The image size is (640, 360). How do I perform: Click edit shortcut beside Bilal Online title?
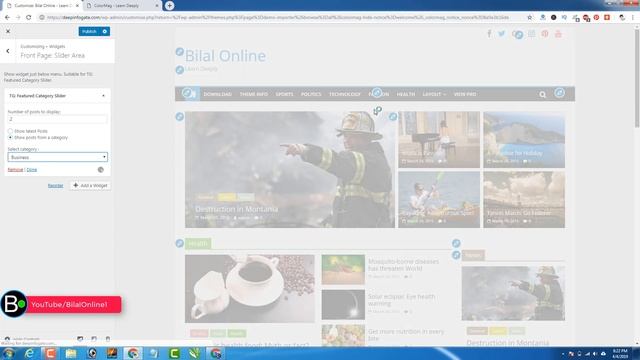pos(180,52)
